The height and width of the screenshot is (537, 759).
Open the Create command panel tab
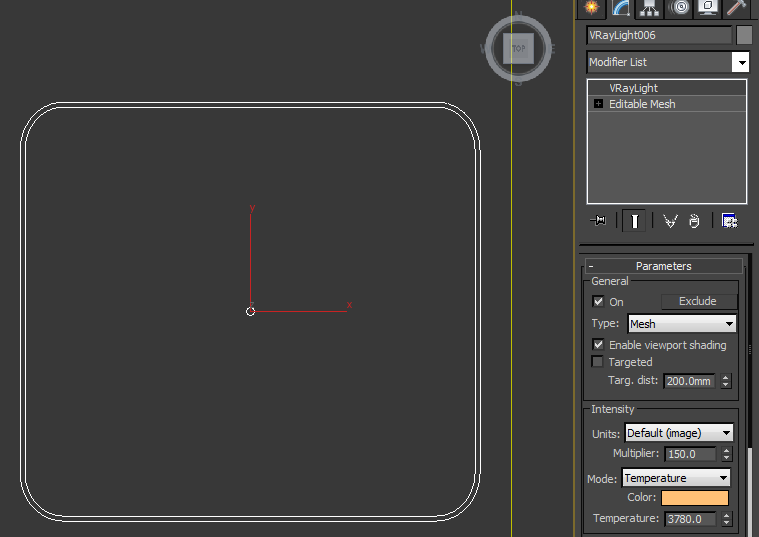click(591, 8)
